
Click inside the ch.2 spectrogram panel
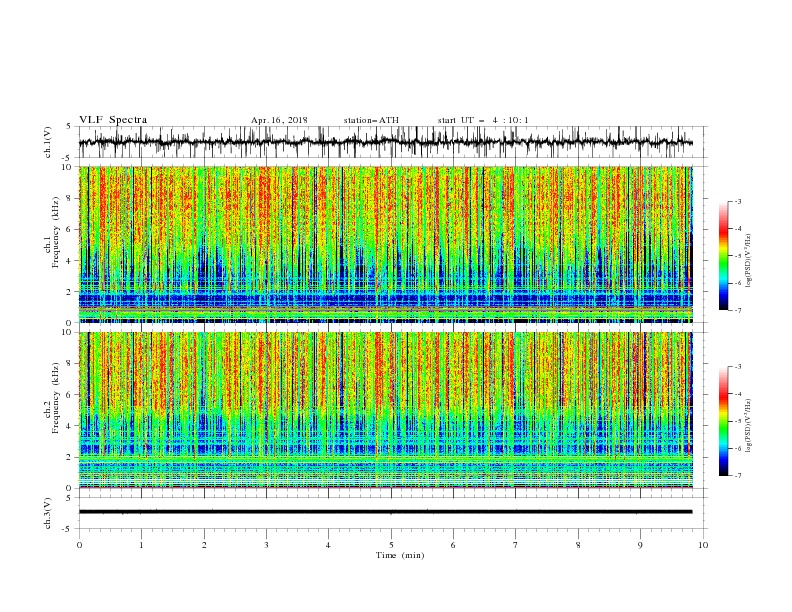point(385,410)
